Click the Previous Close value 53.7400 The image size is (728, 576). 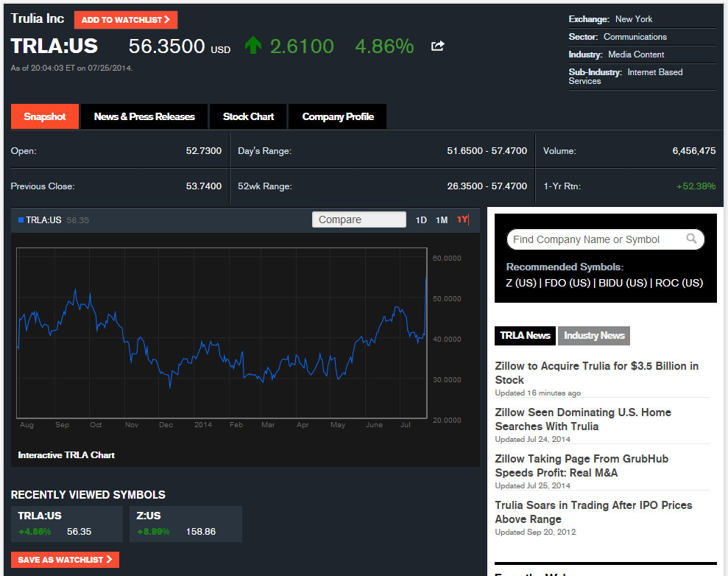(204, 186)
